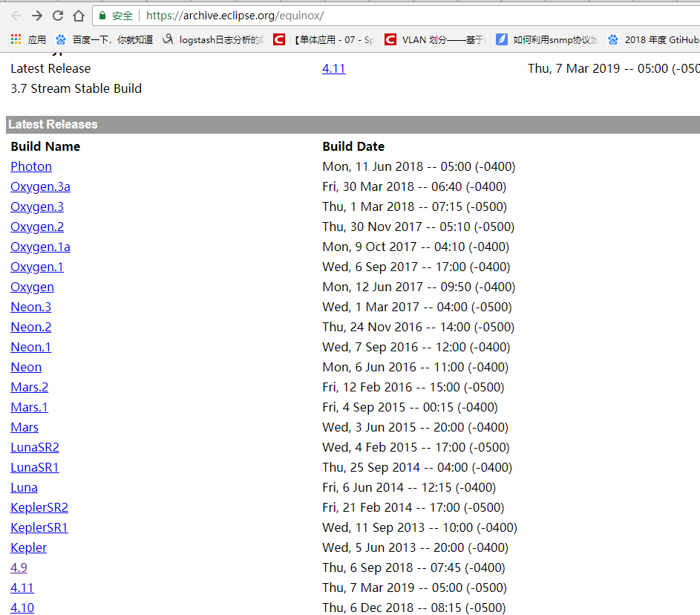Image resolution: width=700 pixels, height=615 pixels.
Task: Reload the page with the refresh icon
Action: click(x=58, y=16)
